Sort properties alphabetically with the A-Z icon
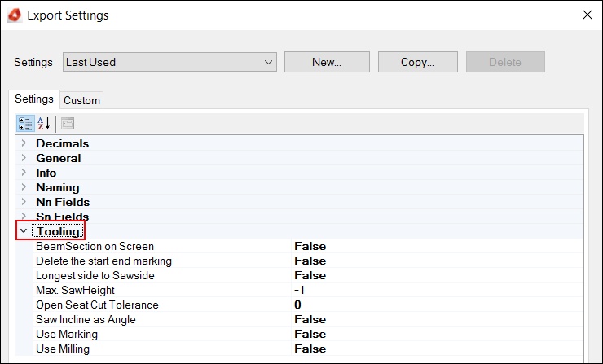603x364 pixels. click(44, 124)
